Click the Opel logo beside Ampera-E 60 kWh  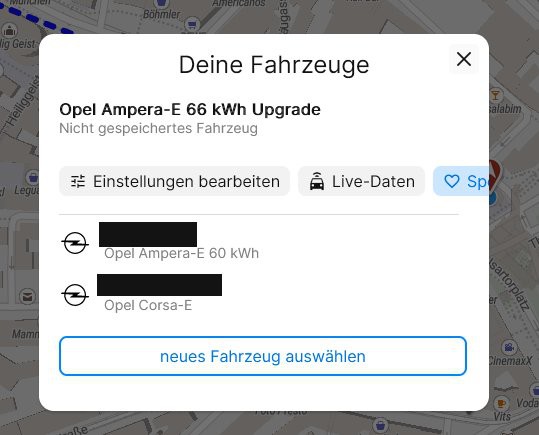75,243
